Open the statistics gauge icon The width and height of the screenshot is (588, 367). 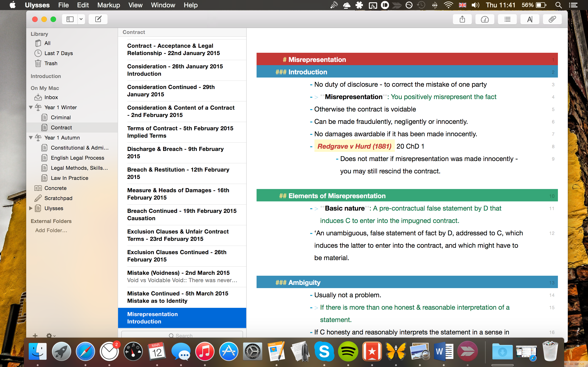[x=484, y=19]
